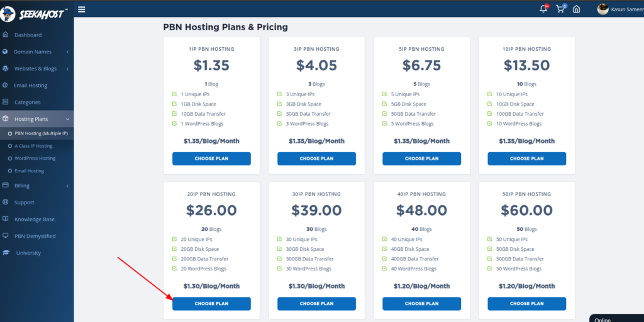Collapse the Hosting Plans menu chevron
This screenshot has height=322, width=644.
pyautogui.click(x=67, y=119)
